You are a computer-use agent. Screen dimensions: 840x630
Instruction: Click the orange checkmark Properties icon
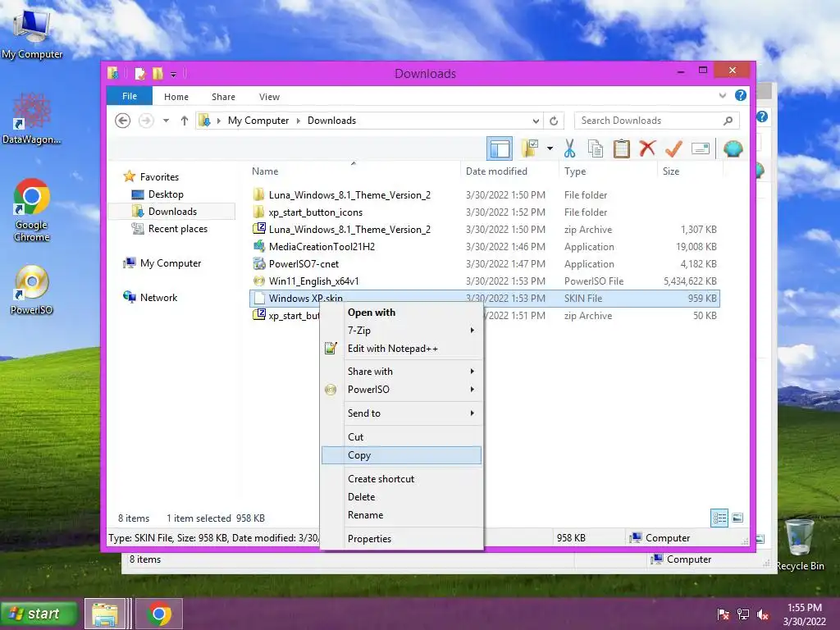[x=674, y=148]
